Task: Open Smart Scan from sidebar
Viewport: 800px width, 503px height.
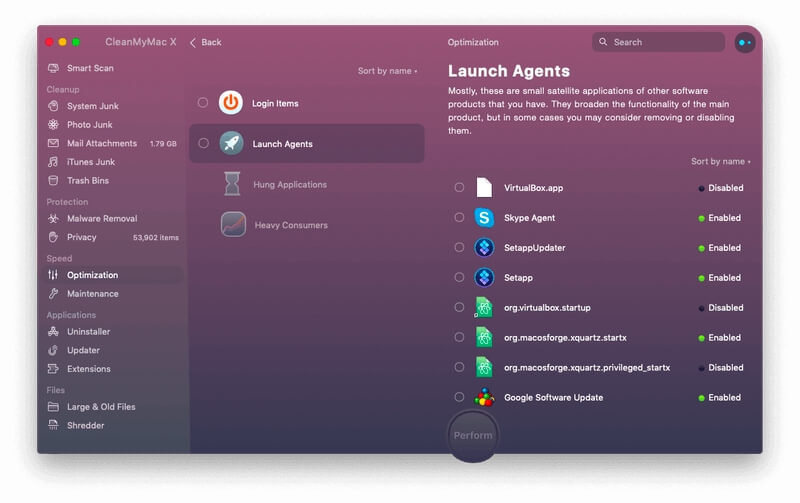Action: click(x=90, y=68)
